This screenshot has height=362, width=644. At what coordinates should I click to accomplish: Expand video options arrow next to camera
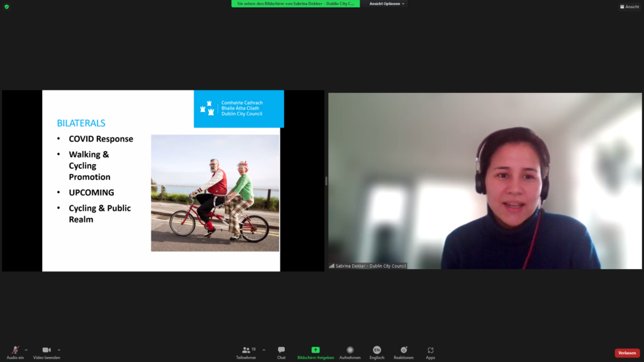pyautogui.click(x=59, y=350)
